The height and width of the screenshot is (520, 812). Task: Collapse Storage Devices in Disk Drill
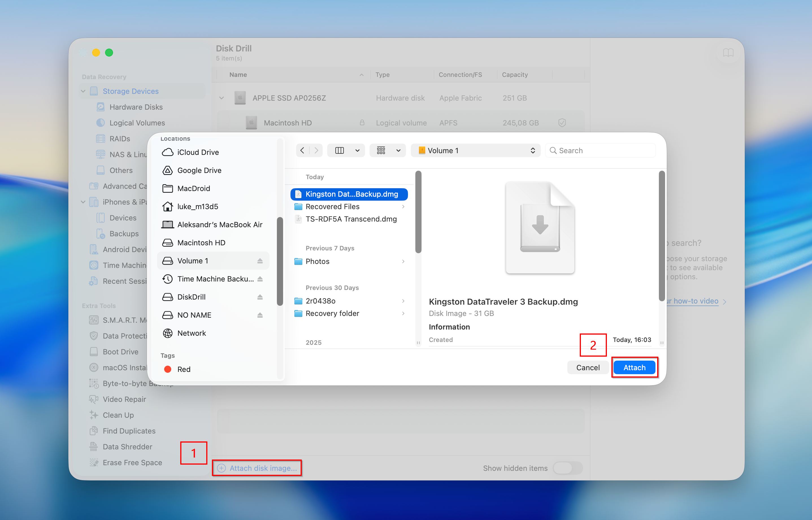coord(83,91)
